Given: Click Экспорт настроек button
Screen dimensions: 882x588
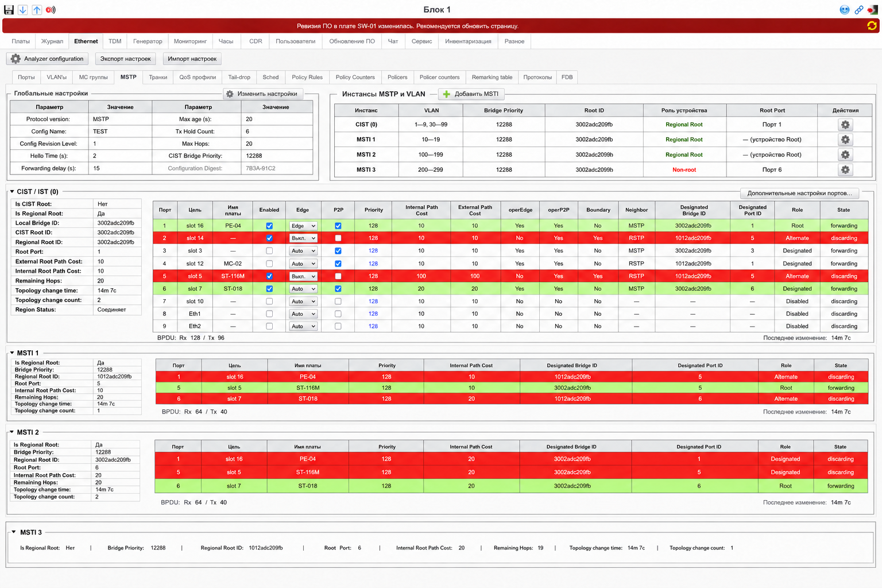Looking at the screenshot, I should [x=125, y=59].
